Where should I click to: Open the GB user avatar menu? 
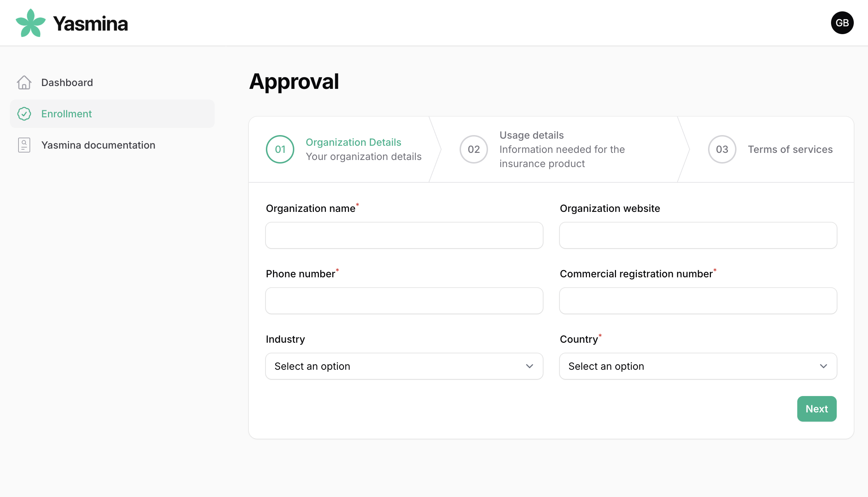pyautogui.click(x=842, y=23)
